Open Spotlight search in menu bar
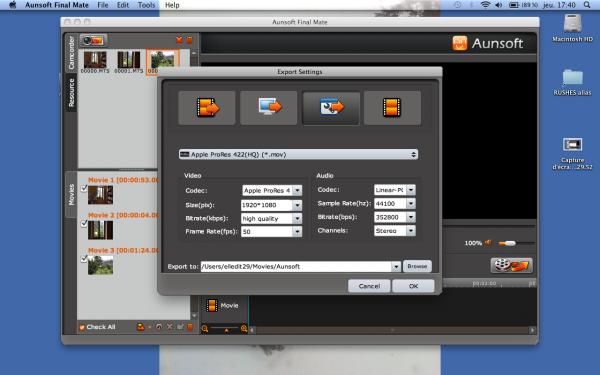The image size is (600, 375). pos(587,5)
